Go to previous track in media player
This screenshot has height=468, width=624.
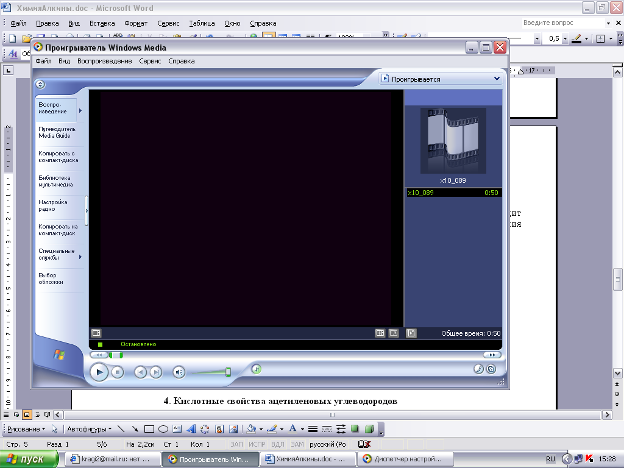click(140, 372)
